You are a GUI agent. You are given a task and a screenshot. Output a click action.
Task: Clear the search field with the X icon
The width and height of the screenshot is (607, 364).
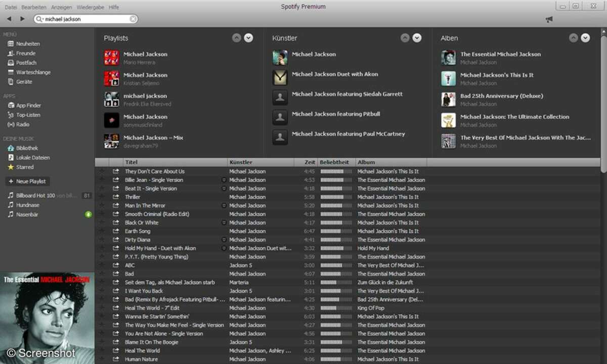coord(133,19)
